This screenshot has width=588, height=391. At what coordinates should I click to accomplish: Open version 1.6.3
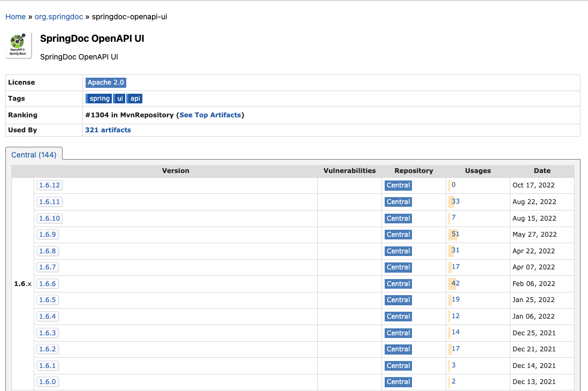point(47,333)
